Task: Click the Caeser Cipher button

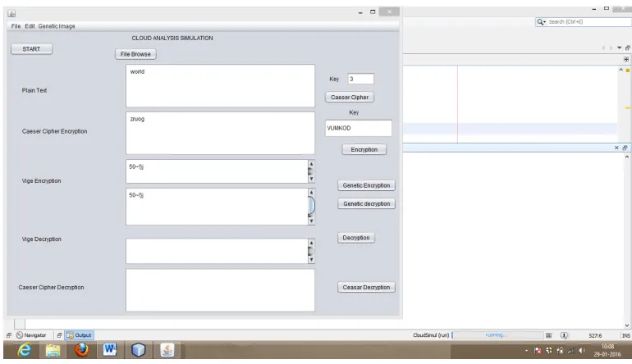Action: point(350,97)
